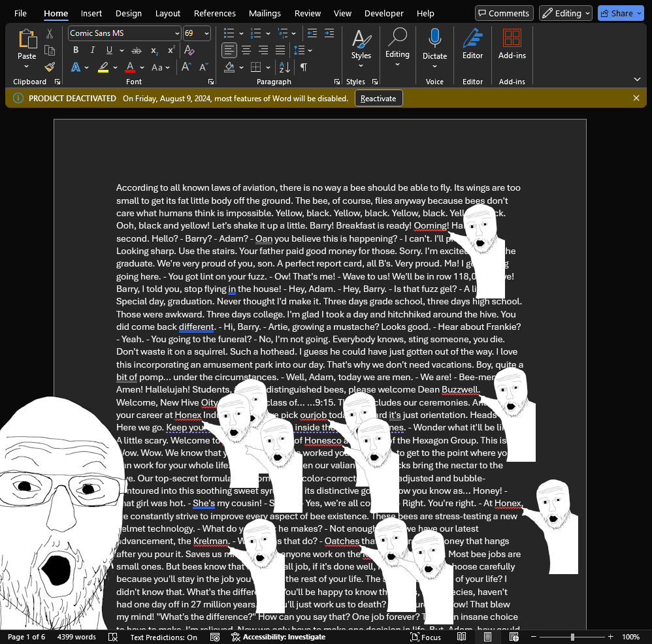652x644 pixels.
Task: Toggle Bold formatting
Action: point(76,50)
